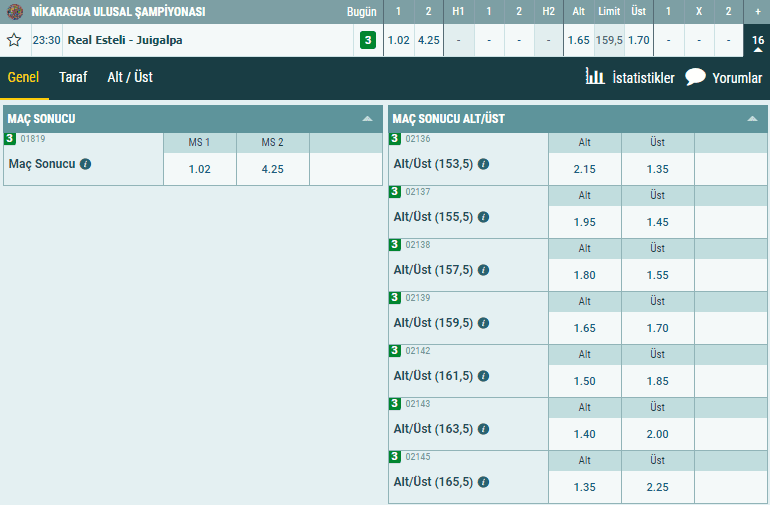Select Alt odds 1.95 for 155,5
770x505 pixels.
[x=584, y=222]
